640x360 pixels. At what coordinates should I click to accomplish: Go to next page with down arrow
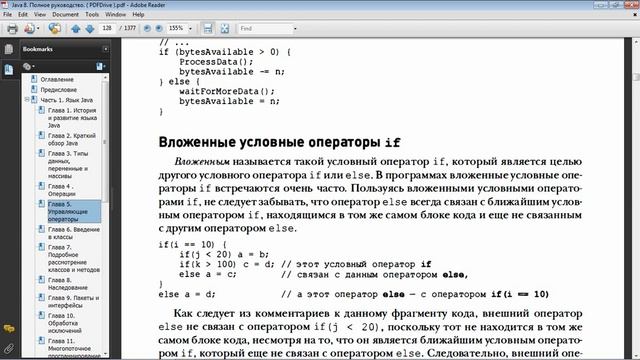90,29
